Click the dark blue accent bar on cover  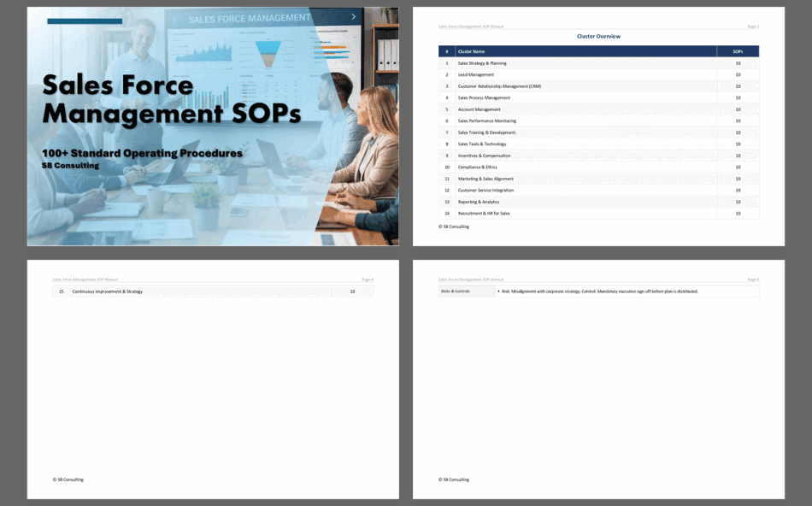[x=85, y=21]
